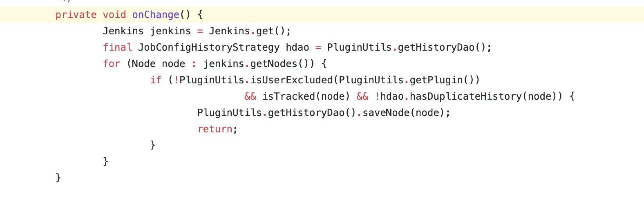Click the hdao variable name
Viewport: 644px width, 201px height.
[297, 47]
